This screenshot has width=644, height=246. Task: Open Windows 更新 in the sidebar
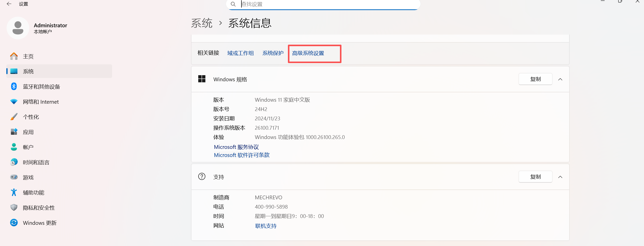click(59, 223)
